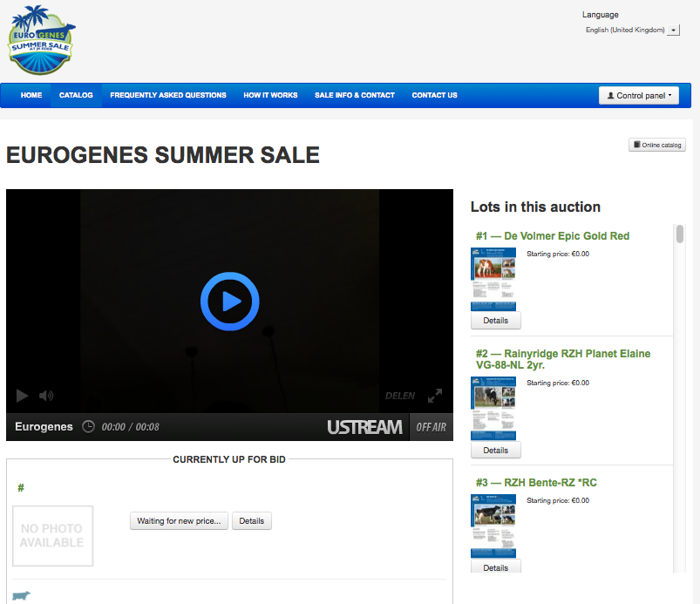700x604 pixels.
Task: Click lot #3 RZH Bente-RZ thumbnail
Action: coord(493,526)
